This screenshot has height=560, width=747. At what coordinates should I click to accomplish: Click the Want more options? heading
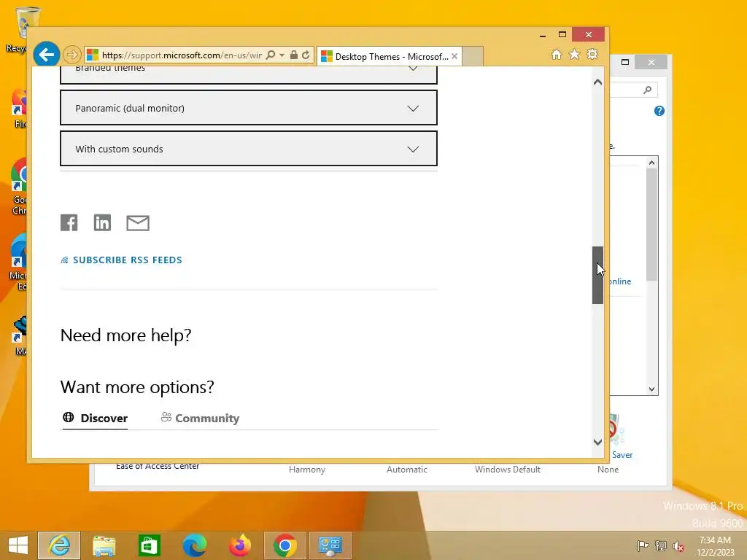137,386
